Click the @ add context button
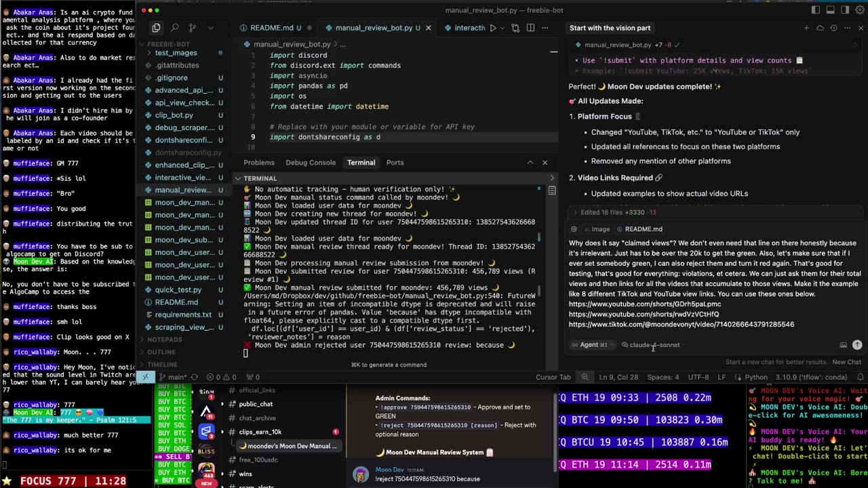This screenshot has height=488, width=868. point(574,229)
